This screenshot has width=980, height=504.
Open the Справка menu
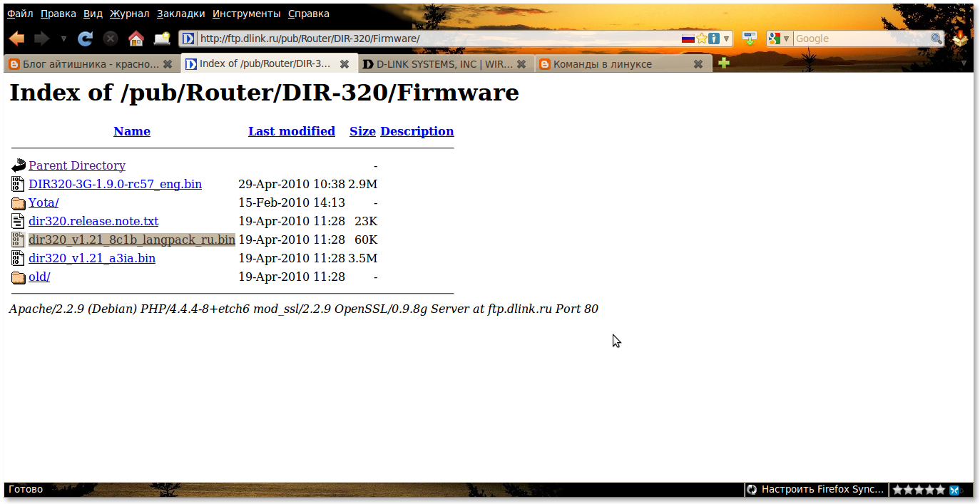click(309, 14)
